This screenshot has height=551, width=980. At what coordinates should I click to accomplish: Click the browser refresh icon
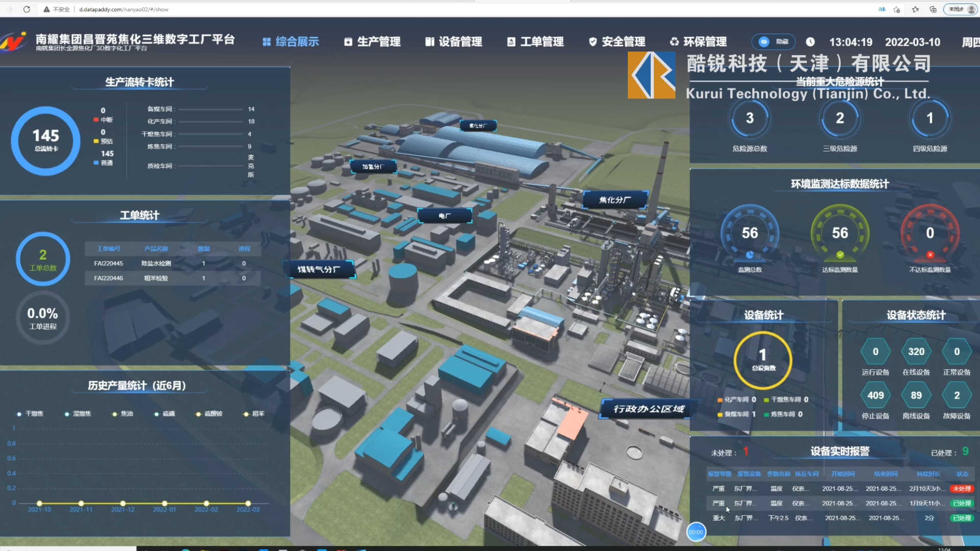27,9
